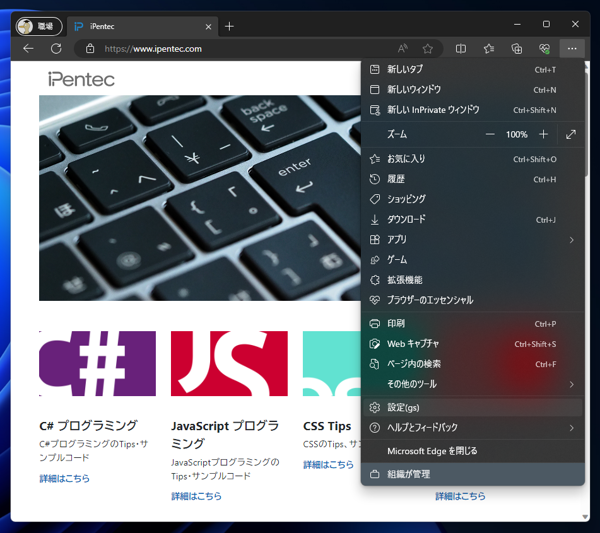Open 拡張機能 extensions menu item
This screenshot has width=600, height=533.
pyautogui.click(x=473, y=280)
